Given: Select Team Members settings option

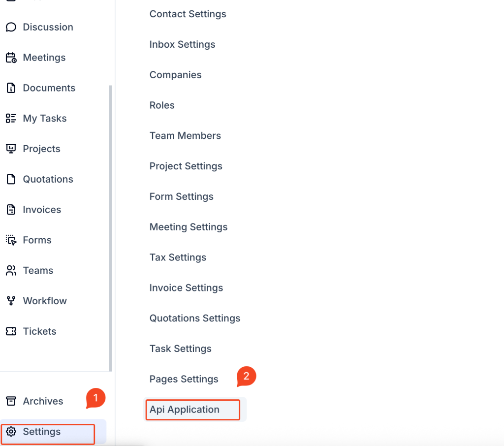Looking at the screenshot, I should point(185,135).
